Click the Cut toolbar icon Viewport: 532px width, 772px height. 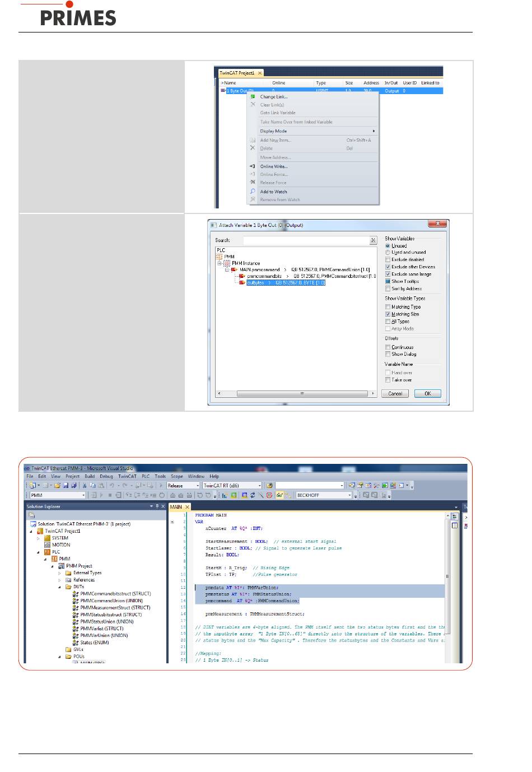pos(85,486)
